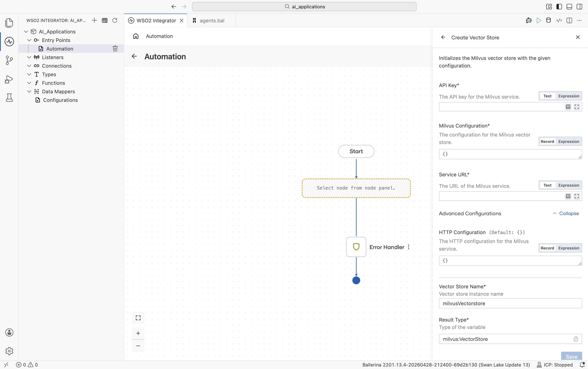Click the Error Handler shield node
Screen dimensions: 588x369
coord(356,247)
